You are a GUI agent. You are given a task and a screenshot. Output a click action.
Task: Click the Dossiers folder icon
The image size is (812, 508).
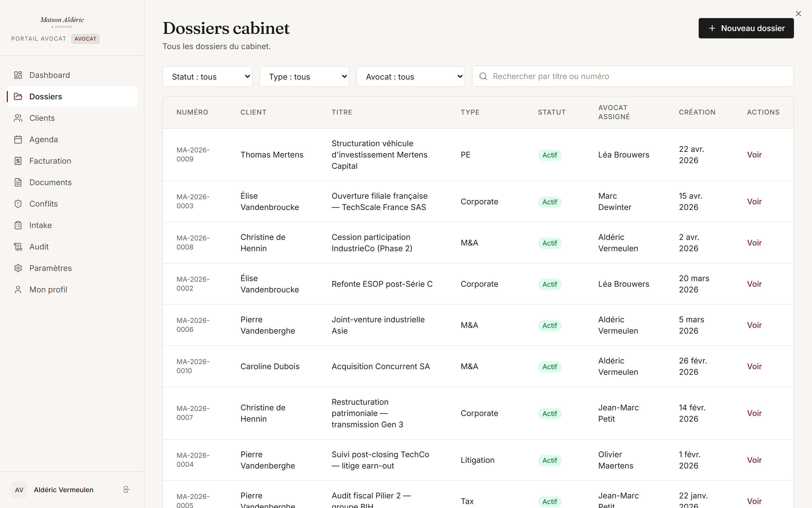pyautogui.click(x=18, y=97)
